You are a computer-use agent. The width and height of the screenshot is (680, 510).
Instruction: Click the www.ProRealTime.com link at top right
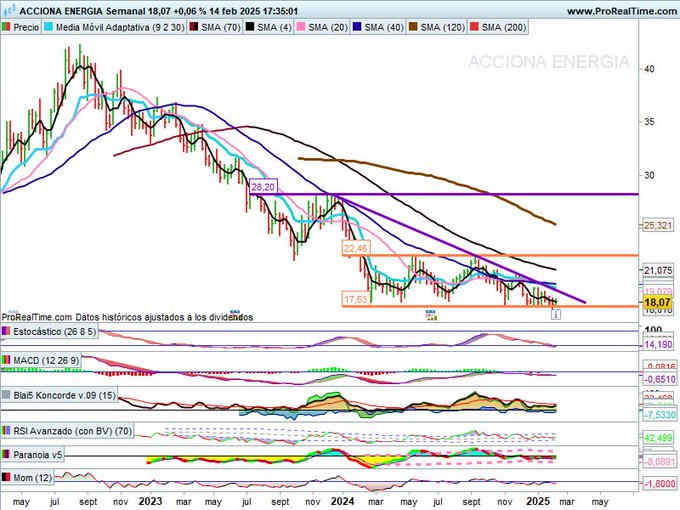point(621,11)
